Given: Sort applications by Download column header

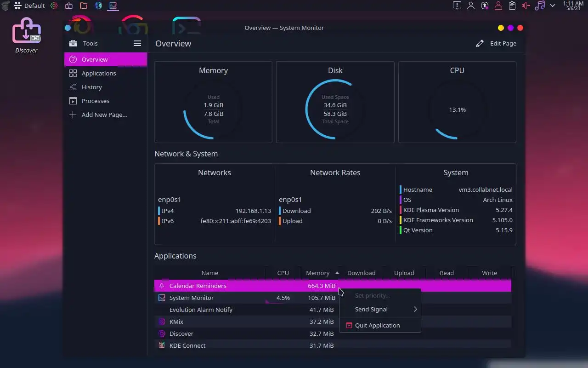Looking at the screenshot, I should point(361,273).
